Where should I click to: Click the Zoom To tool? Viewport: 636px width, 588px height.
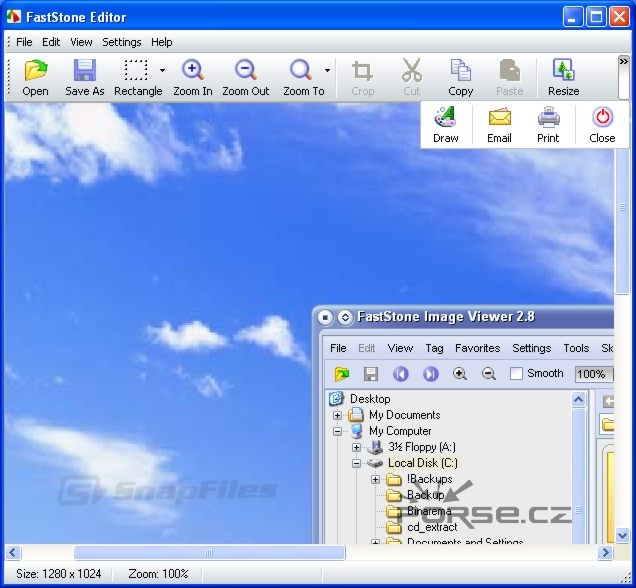click(301, 77)
